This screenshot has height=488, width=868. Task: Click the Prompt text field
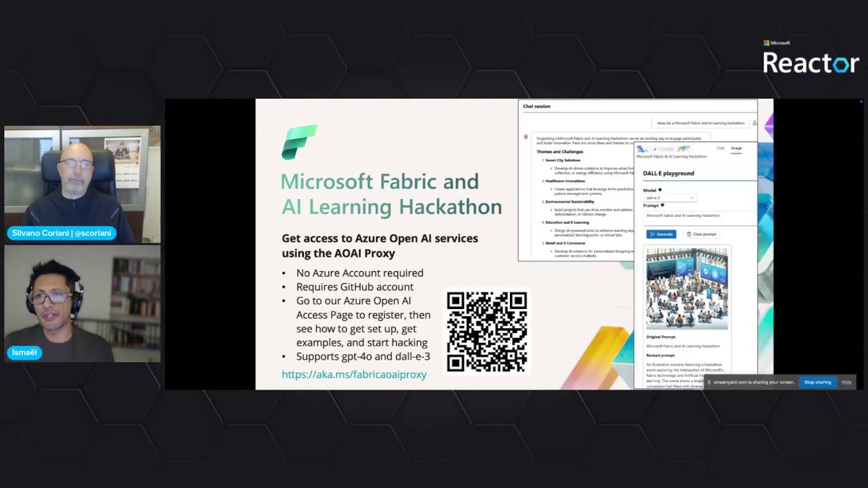coord(700,218)
